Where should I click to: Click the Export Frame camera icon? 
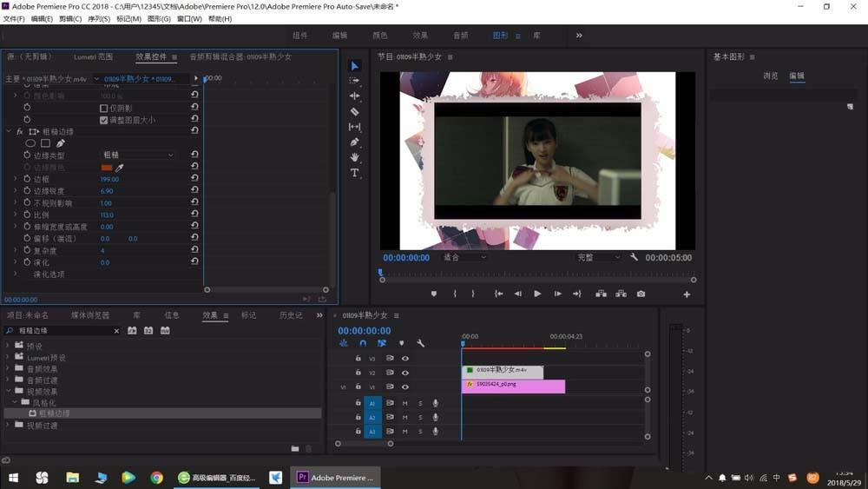(x=641, y=294)
